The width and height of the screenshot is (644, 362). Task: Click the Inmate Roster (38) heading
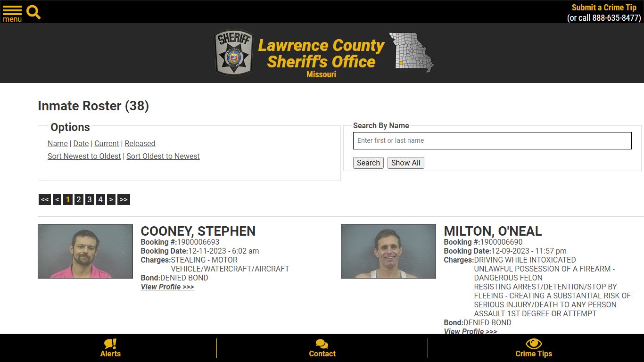93,106
